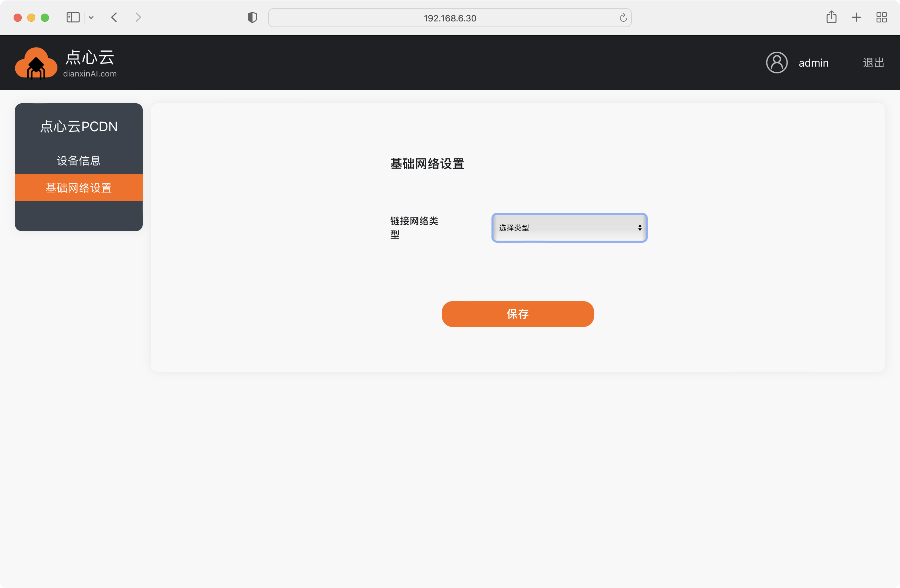Minimize the window with yellow button
The height and width of the screenshot is (588, 900).
[31, 17]
